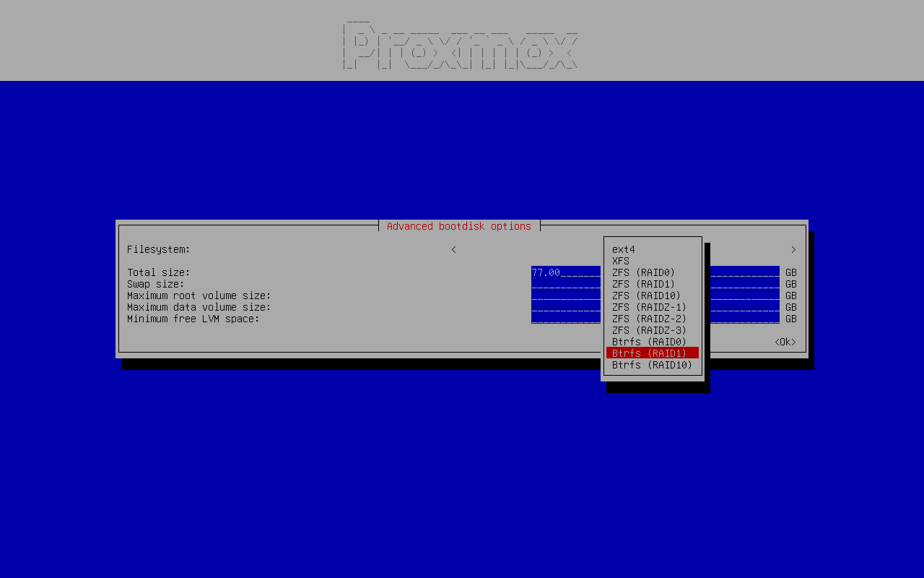Click the Maximum data volume size label
The width and height of the screenshot is (924, 578).
click(x=199, y=307)
